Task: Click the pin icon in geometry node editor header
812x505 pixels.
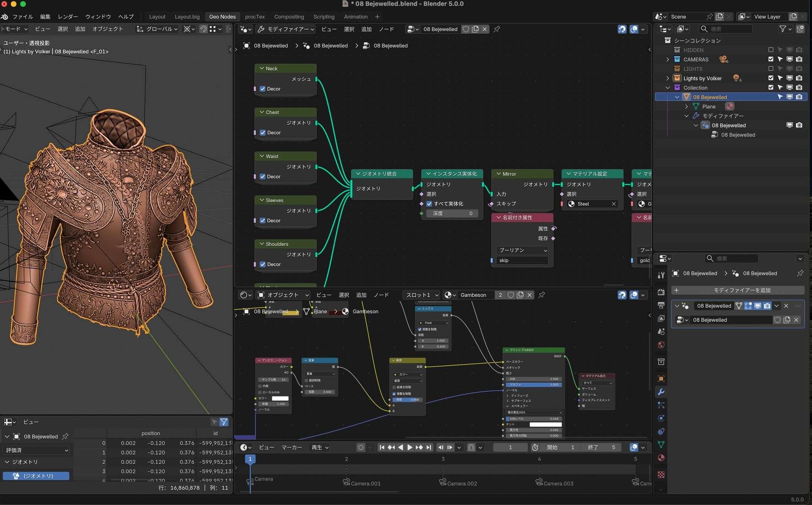Action: [x=497, y=29]
